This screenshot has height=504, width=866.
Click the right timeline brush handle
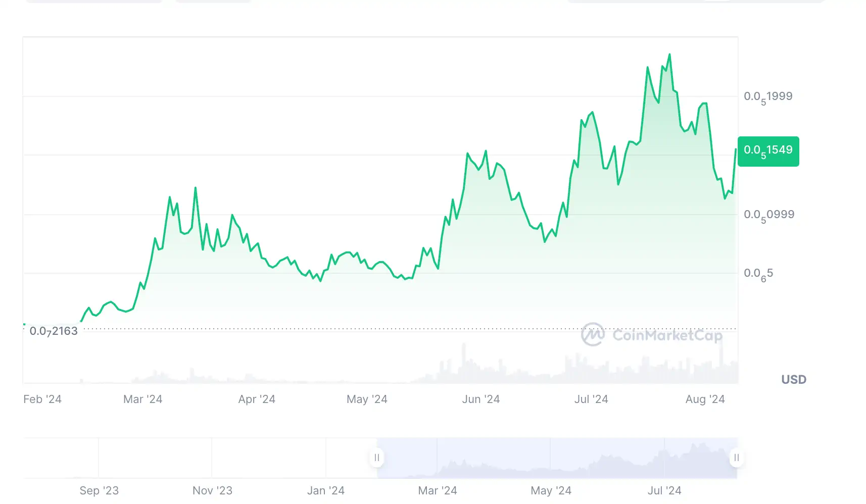tap(736, 458)
